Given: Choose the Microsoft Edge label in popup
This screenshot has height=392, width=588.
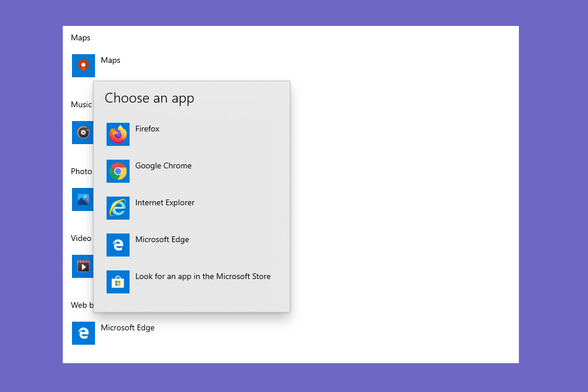Looking at the screenshot, I should [x=162, y=240].
